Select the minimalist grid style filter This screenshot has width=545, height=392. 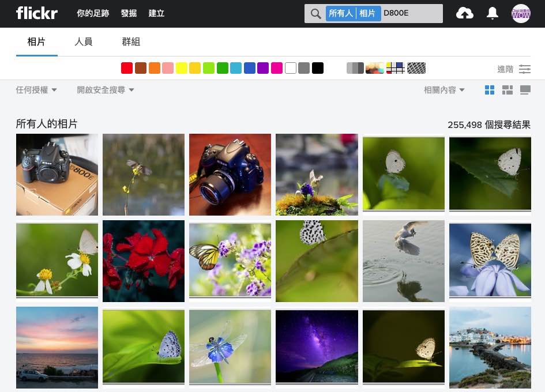396,68
